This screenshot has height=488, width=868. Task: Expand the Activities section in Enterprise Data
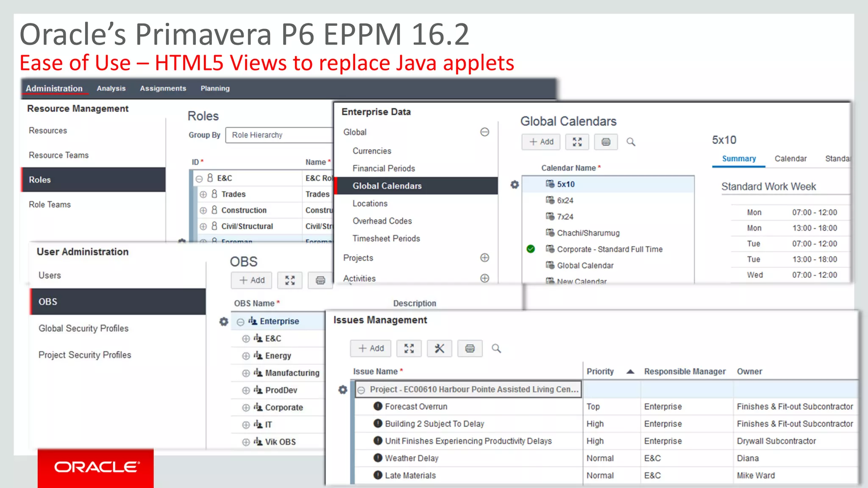pos(485,278)
